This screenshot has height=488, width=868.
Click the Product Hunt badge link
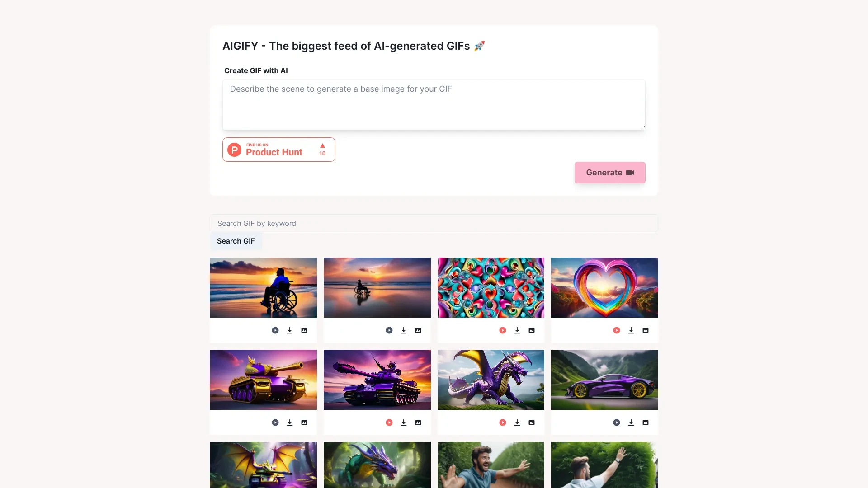click(x=278, y=149)
